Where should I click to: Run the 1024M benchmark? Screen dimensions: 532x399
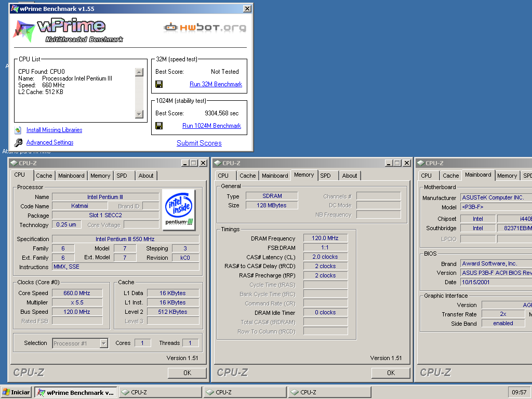pos(212,126)
